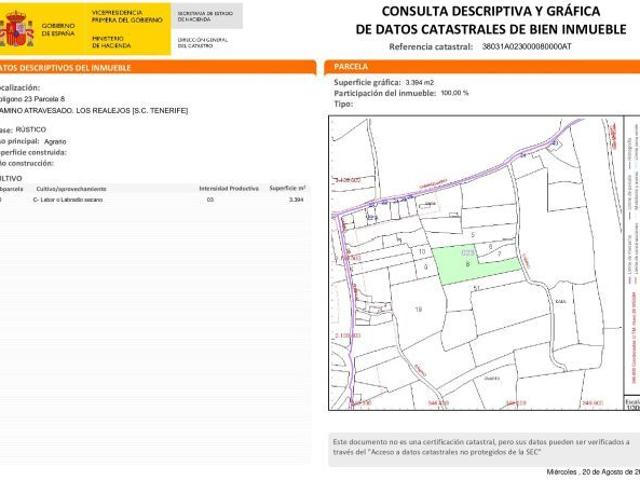Click parcel 9 on the cadastral map
This screenshot has height=480, width=640.
tap(426, 267)
